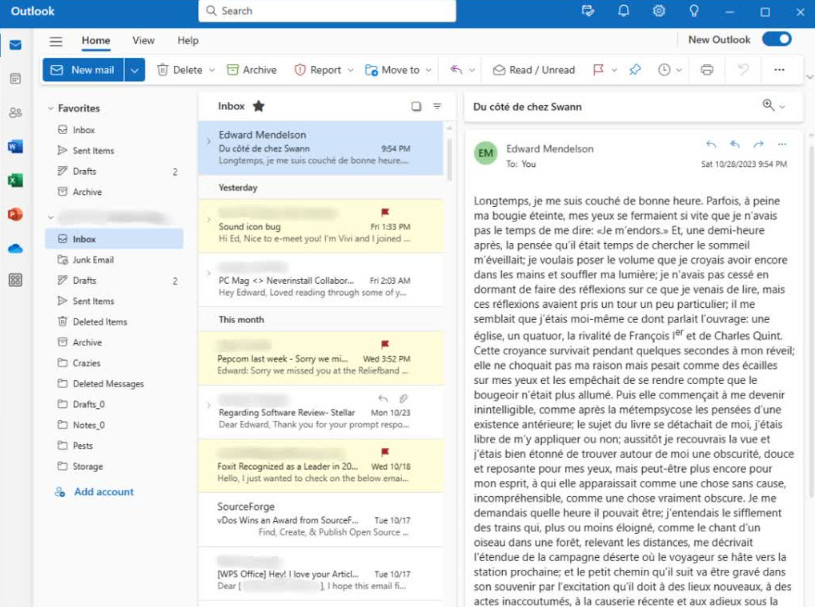
Task: Click the My Day icon in title bar
Action: [x=588, y=11]
